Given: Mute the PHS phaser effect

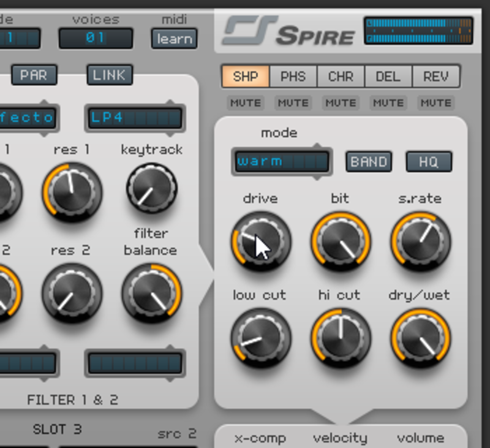Looking at the screenshot, I should pyautogui.click(x=293, y=103).
